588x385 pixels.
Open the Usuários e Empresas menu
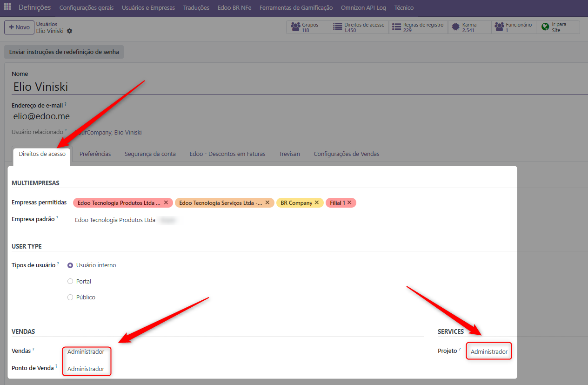tap(148, 7)
